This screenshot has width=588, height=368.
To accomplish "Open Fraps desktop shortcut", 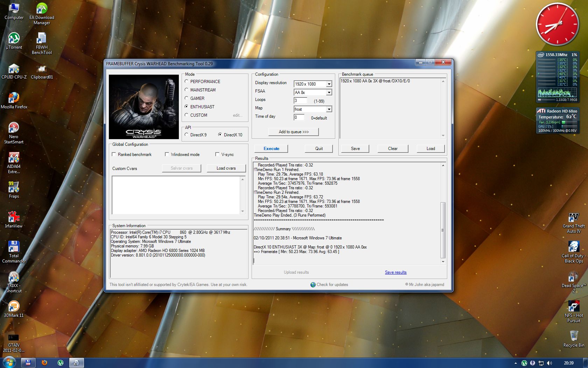I will click(14, 190).
